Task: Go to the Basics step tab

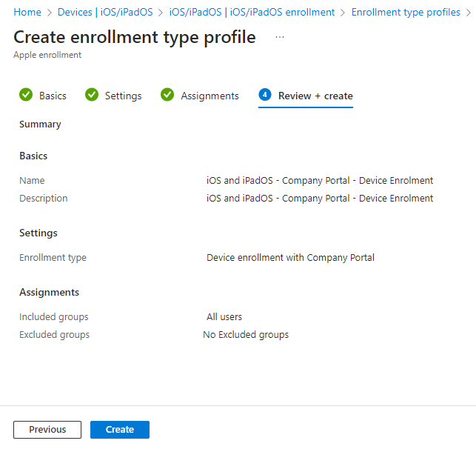Action: coord(53,96)
